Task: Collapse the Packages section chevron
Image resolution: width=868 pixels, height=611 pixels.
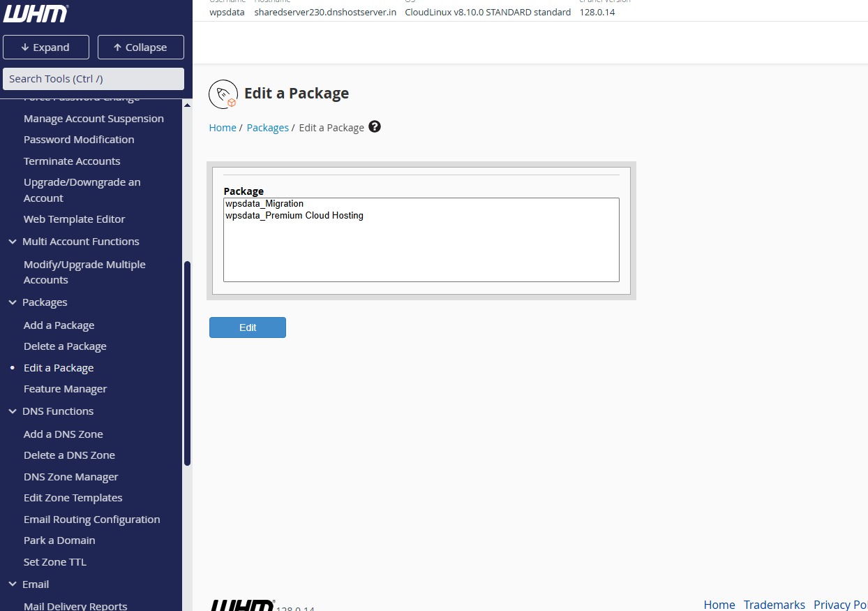Action: point(13,302)
